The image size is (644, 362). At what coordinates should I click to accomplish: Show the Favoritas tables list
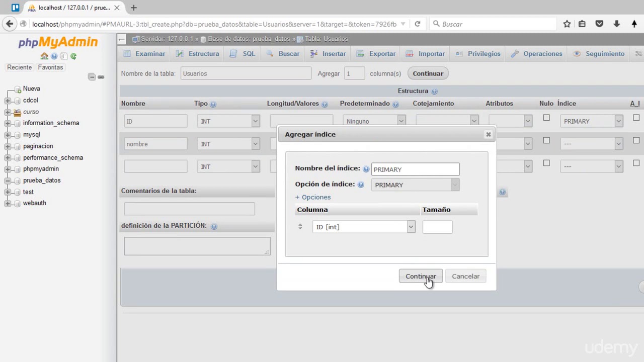(x=50, y=67)
